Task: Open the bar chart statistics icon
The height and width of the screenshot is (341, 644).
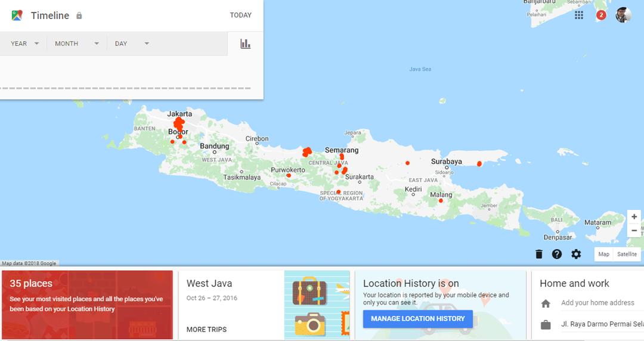Action: (245, 44)
